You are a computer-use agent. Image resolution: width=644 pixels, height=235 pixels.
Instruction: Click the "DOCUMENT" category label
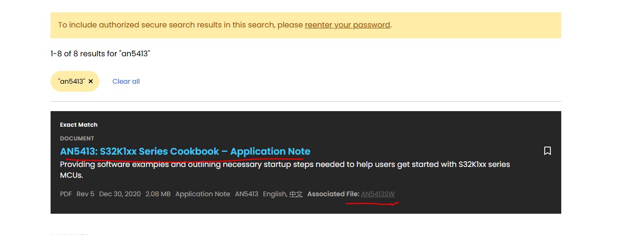coord(77,139)
